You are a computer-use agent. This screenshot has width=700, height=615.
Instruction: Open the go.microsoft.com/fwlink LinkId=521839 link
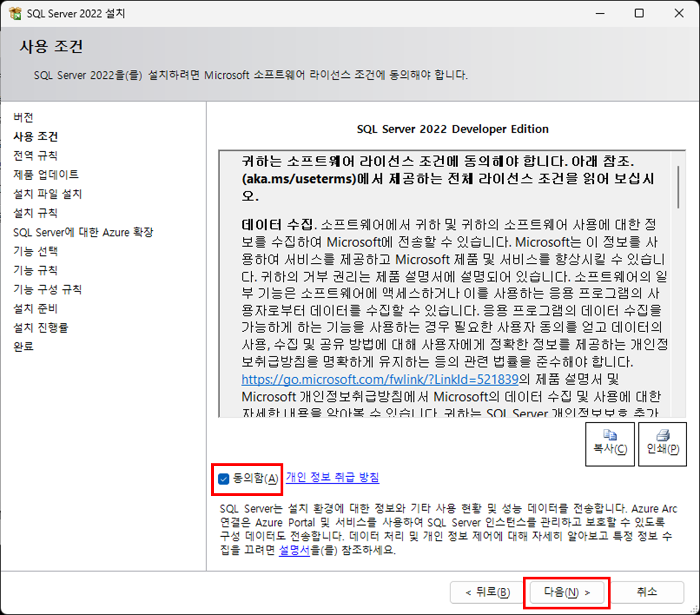[380, 379]
